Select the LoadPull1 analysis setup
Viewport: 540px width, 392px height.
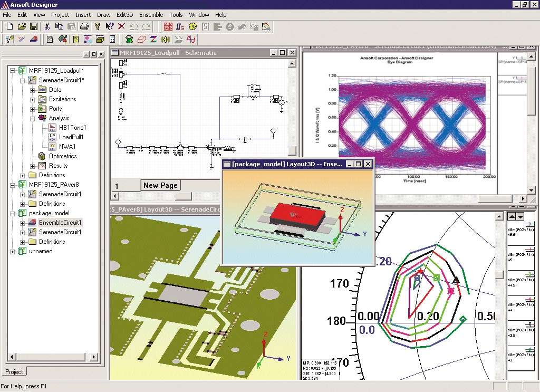(x=71, y=137)
